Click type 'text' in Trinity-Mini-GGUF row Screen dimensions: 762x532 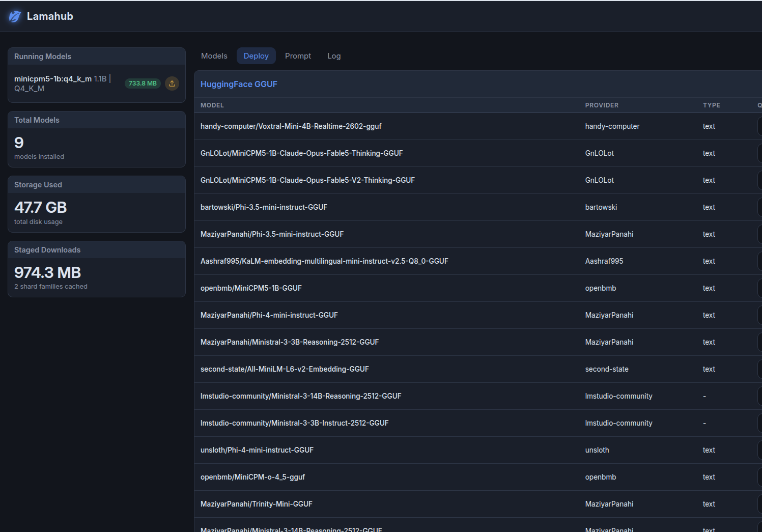[x=709, y=504]
